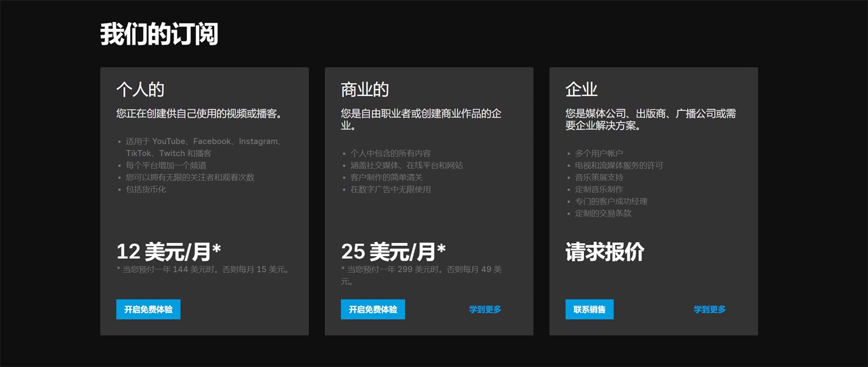
Task: Click the 25 美元/月 price
Action: (393, 251)
